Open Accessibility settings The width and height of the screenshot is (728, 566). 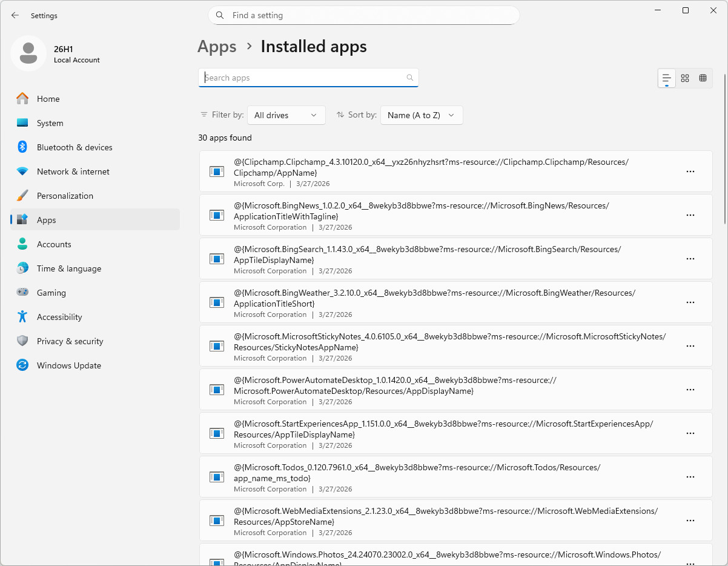pyautogui.click(x=95, y=317)
